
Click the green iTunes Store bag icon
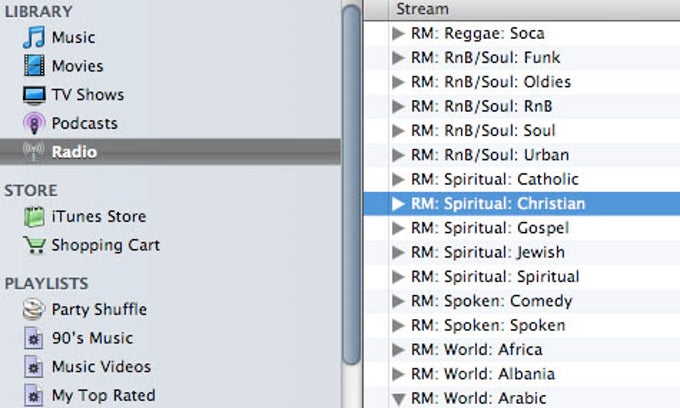pyautogui.click(x=34, y=216)
